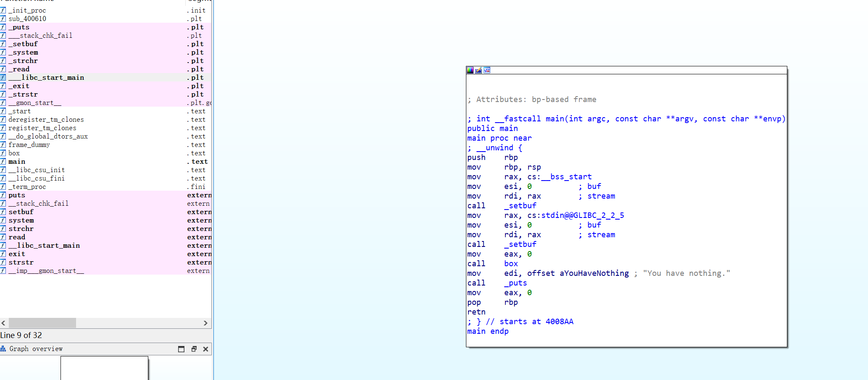The image size is (868, 380).
Task: Select the __libc_csu_fini function row
Action: pyautogui.click(x=106, y=178)
